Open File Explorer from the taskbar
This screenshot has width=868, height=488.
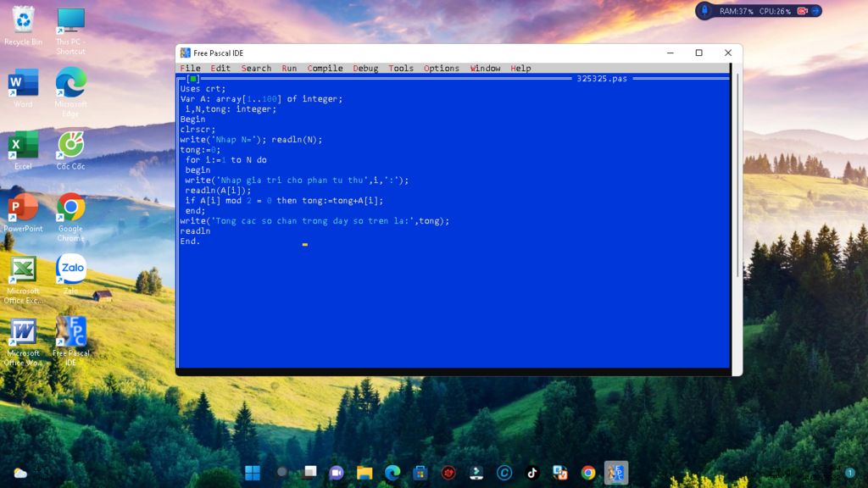pyautogui.click(x=364, y=473)
